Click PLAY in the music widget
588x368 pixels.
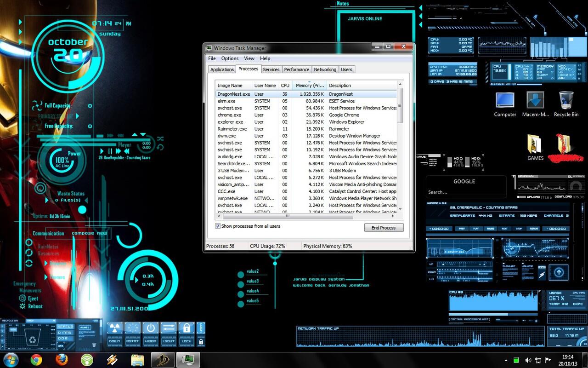point(476,228)
